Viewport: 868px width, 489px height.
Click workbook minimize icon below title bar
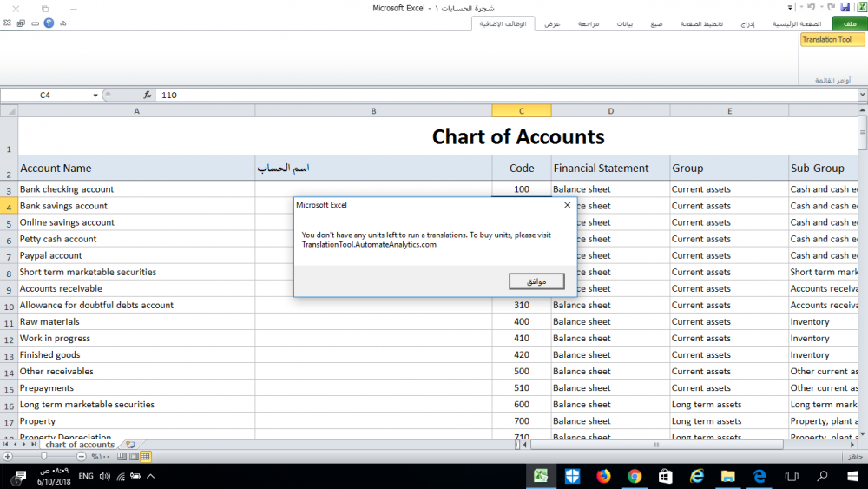35,23
